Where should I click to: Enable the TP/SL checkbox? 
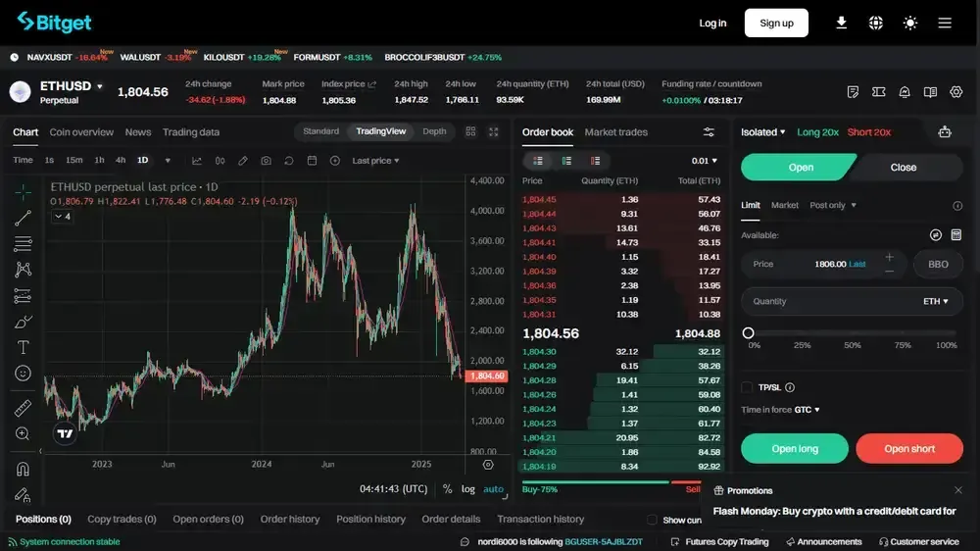pos(747,387)
